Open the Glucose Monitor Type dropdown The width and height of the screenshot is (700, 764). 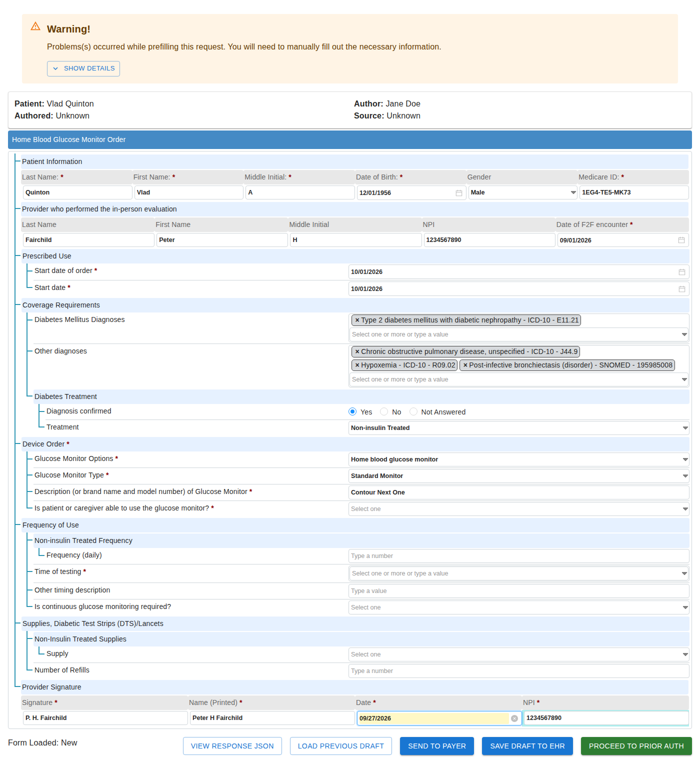(519, 476)
